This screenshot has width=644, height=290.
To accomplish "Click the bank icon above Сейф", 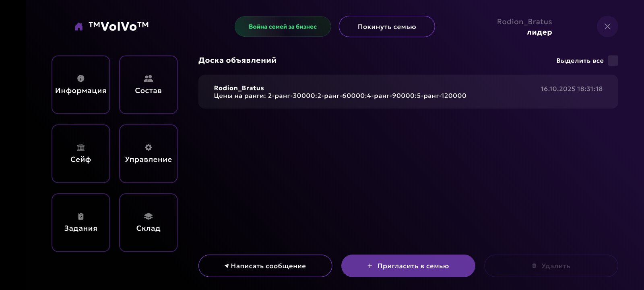I will 80,147.
